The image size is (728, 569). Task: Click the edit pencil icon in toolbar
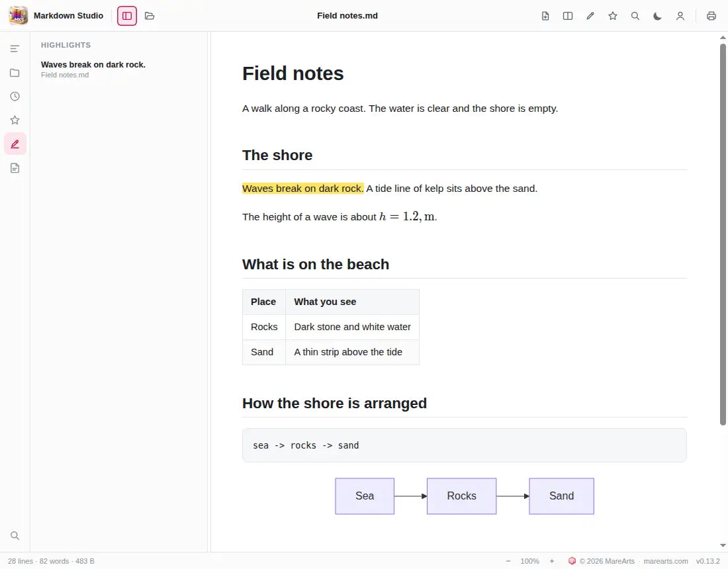point(590,16)
